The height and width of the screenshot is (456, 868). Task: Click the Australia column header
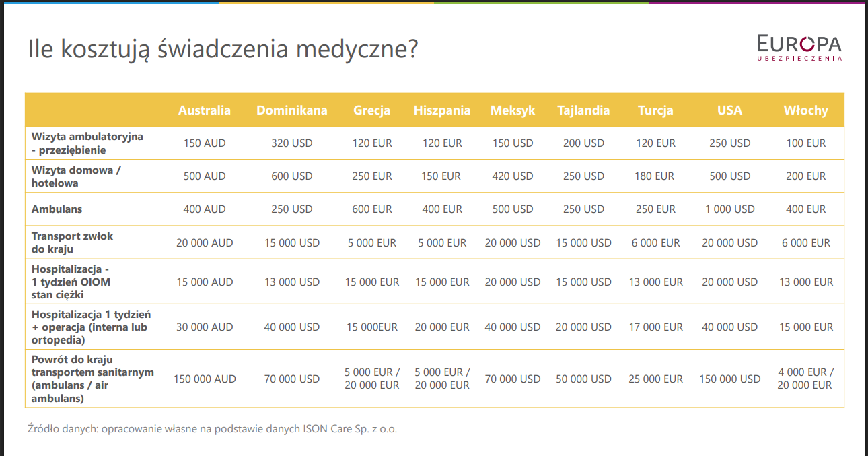click(205, 110)
